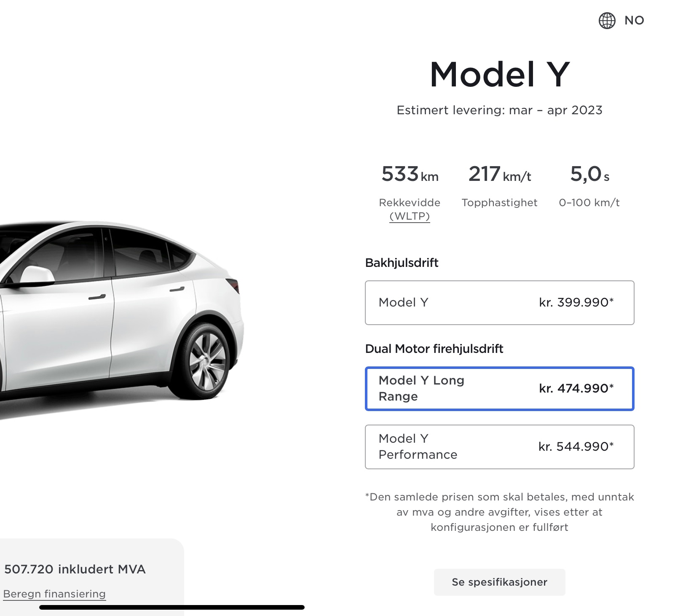This screenshot has width=675, height=616.
Task: Click the large Model Y page heading
Action: click(x=499, y=75)
